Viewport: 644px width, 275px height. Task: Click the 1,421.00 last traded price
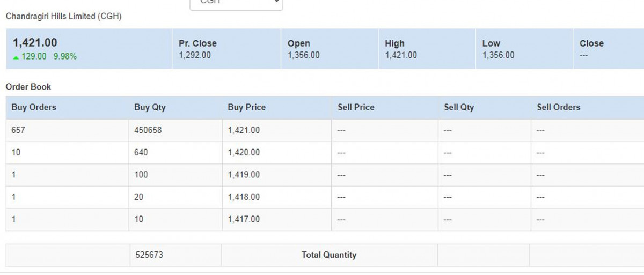pyautogui.click(x=35, y=43)
